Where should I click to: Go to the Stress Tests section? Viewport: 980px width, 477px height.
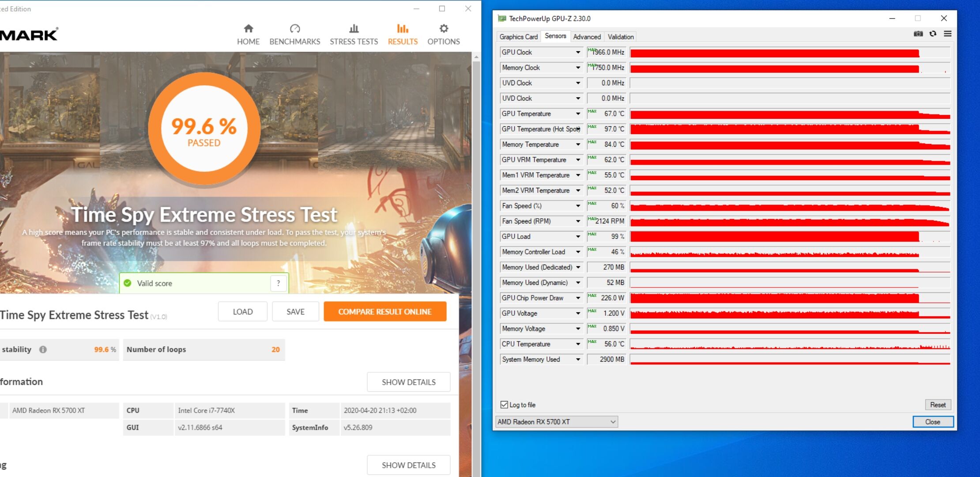[x=354, y=35]
